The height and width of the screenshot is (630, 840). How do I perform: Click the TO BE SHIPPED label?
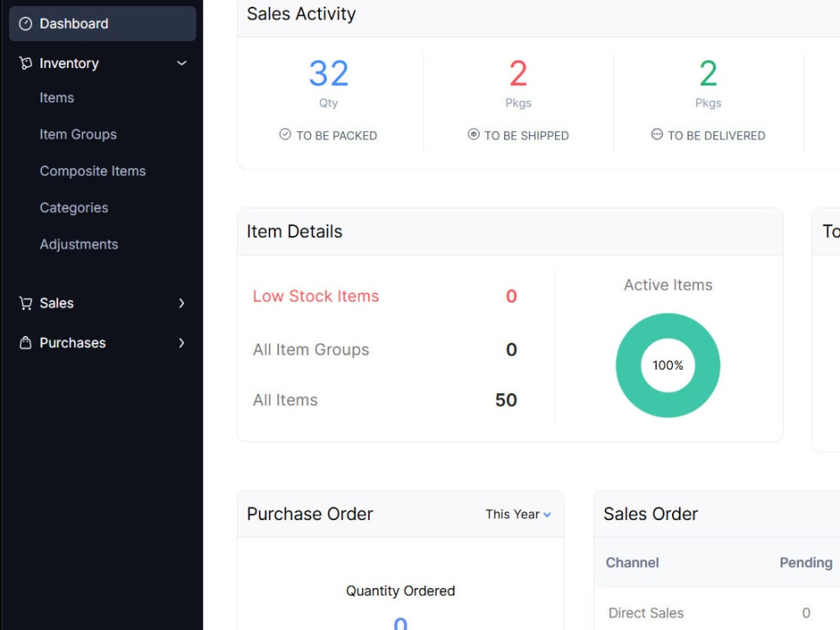point(526,136)
